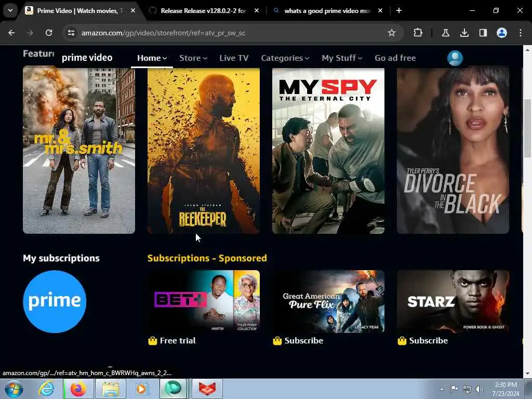Subscribe to Great American Pure Flix
Screen dimensions: 532x399
pos(298,341)
